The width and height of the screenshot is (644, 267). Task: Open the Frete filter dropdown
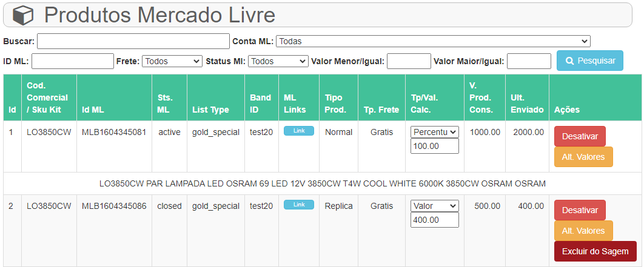pyautogui.click(x=172, y=61)
